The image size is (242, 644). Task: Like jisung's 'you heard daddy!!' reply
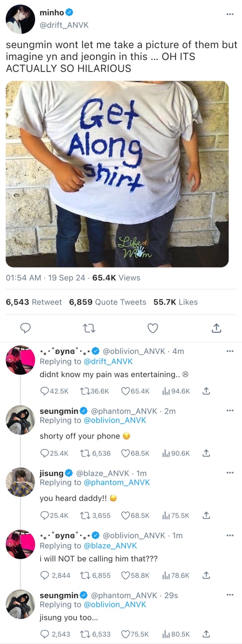point(126,516)
